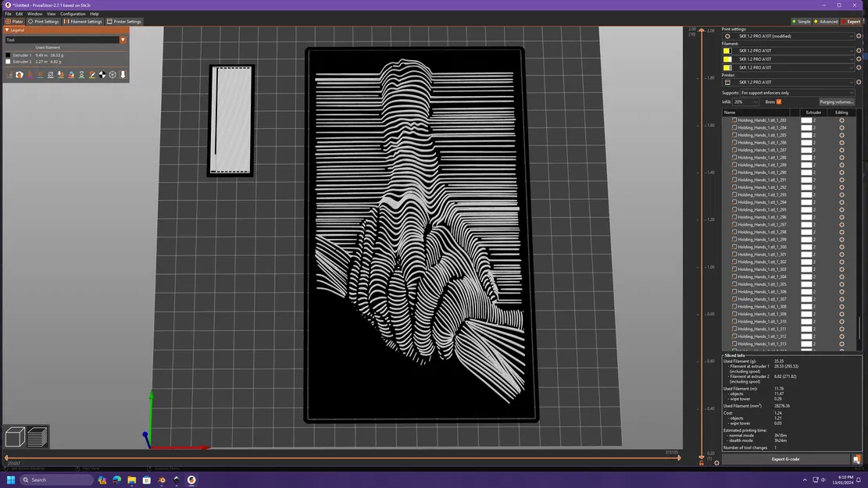868x488 pixels.
Task: Edit settings for Holding_Hands_1.stl_1_290
Action: [841, 172]
